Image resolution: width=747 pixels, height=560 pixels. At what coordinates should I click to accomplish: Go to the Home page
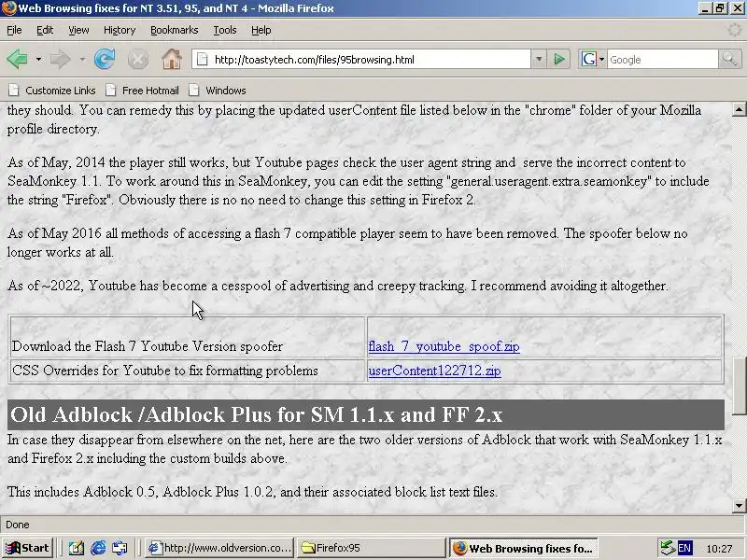[172, 60]
